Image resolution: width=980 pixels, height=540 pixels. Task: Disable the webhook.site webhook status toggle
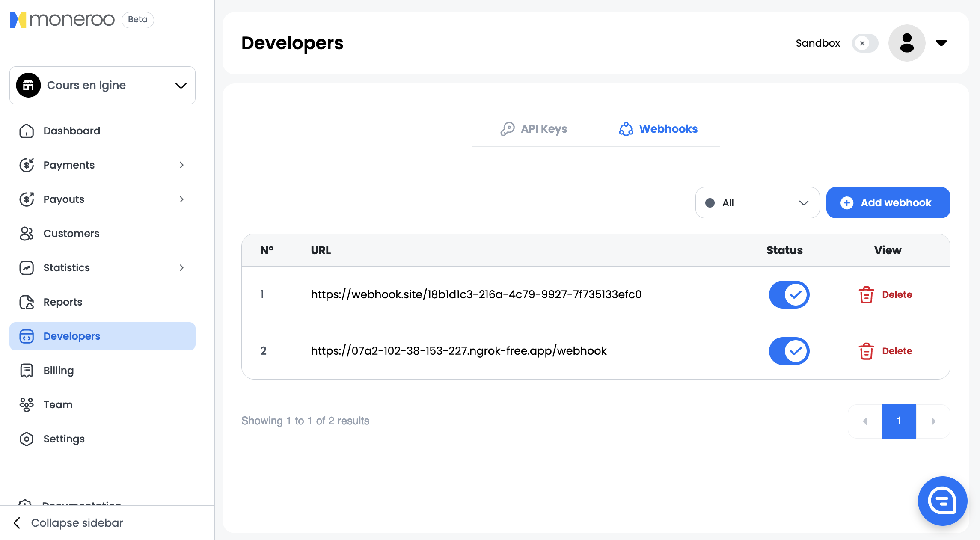tap(789, 295)
